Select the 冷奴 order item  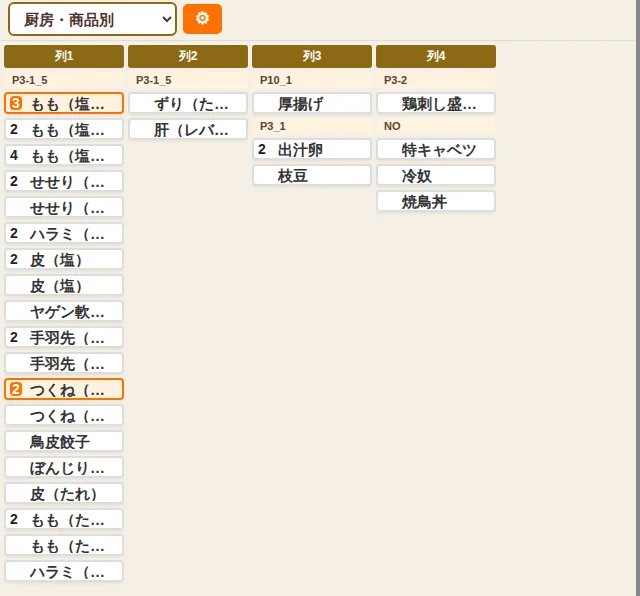436,176
